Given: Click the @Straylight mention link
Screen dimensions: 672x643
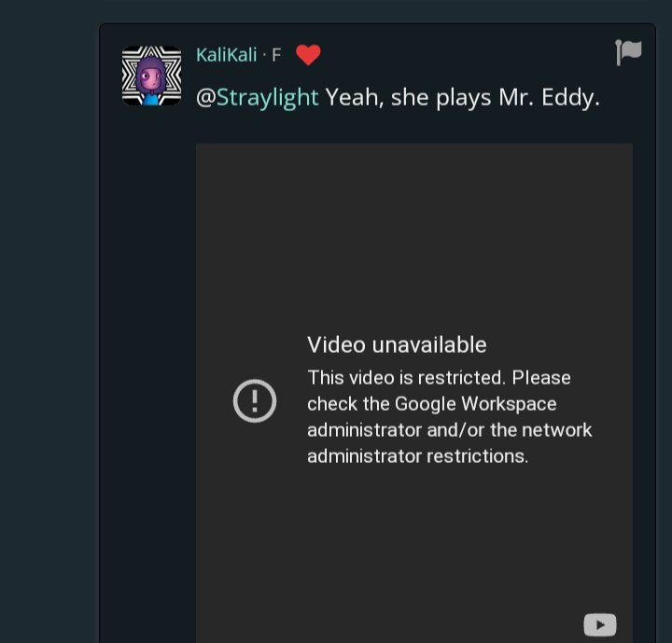Looking at the screenshot, I should [x=257, y=97].
